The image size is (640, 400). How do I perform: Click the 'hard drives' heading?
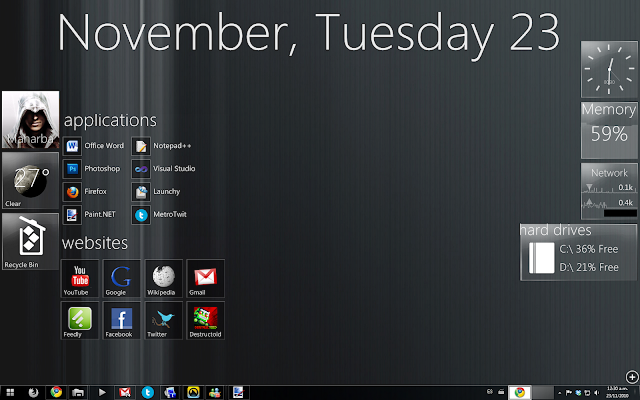click(x=556, y=230)
